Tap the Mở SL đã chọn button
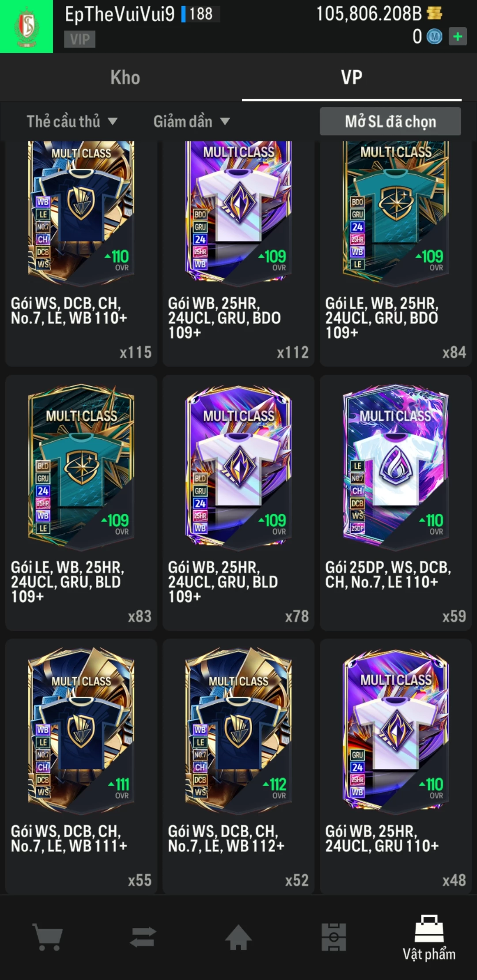This screenshot has width=477, height=980. tap(390, 121)
